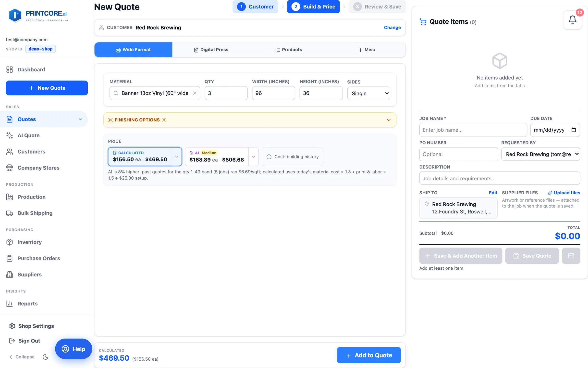Click the New Quote sidebar button

pos(47,88)
